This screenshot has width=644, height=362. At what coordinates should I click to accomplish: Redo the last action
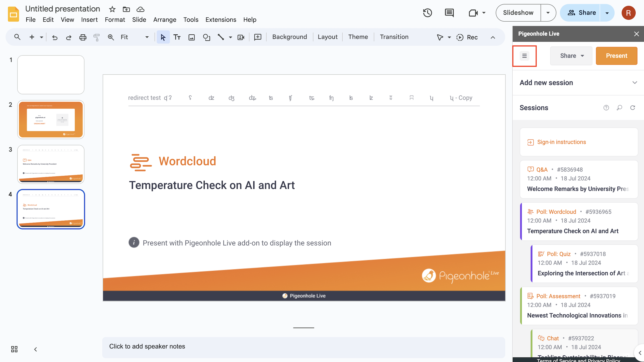[69, 37]
